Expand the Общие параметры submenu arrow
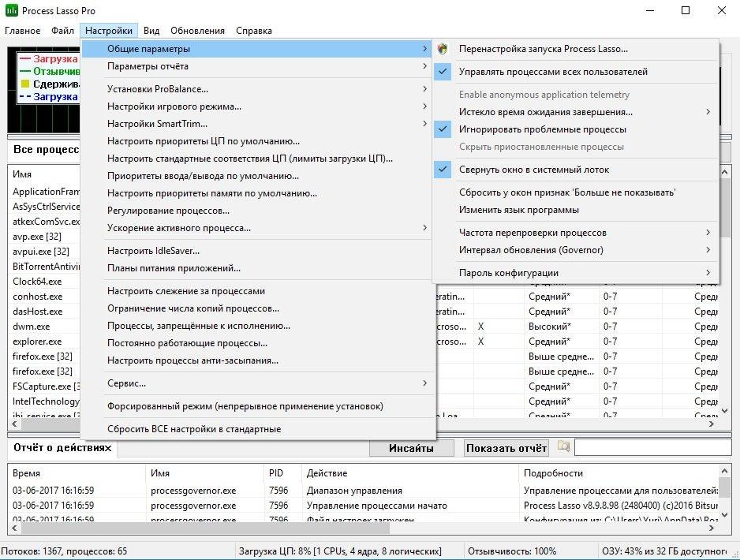The width and height of the screenshot is (740, 560). (424, 49)
